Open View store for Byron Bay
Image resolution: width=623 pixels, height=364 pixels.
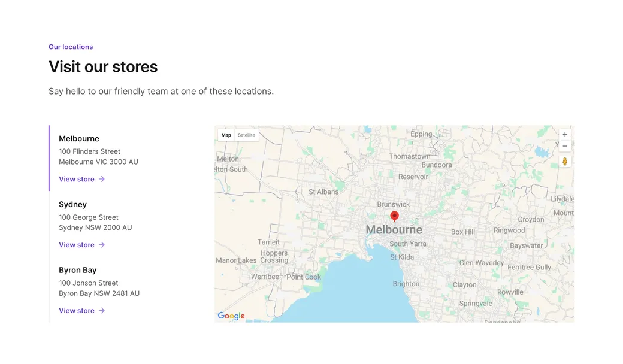76,311
